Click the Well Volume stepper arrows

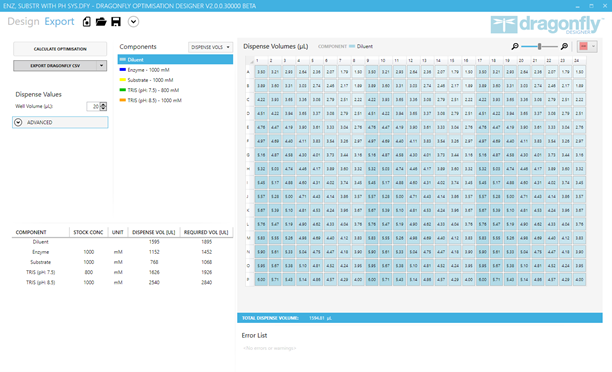point(103,106)
